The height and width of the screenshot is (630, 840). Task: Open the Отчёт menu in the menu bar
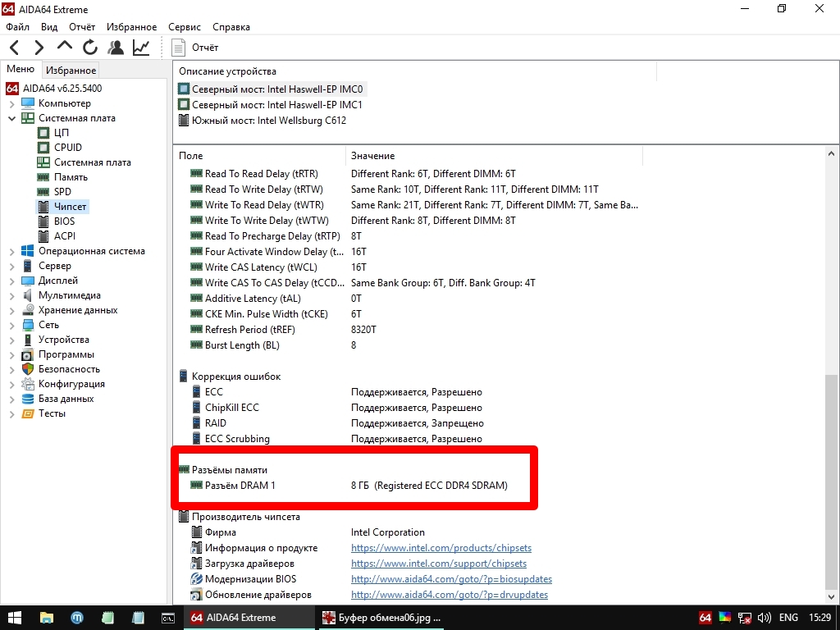(x=82, y=27)
